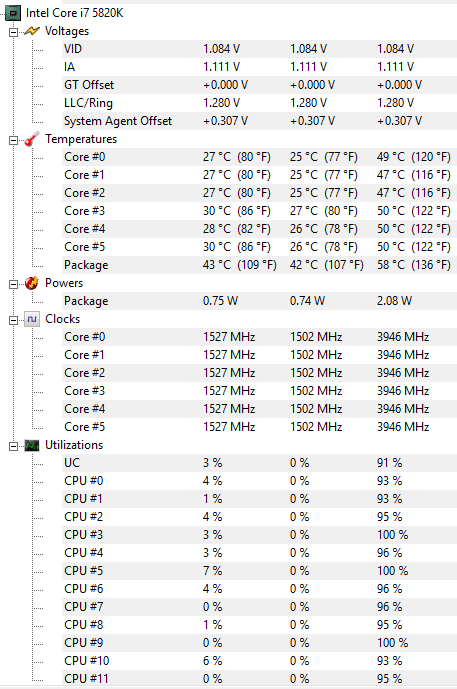Click the Voltages lightning icon
Image resolution: width=457 pixels, height=689 pixels.
(32, 31)
